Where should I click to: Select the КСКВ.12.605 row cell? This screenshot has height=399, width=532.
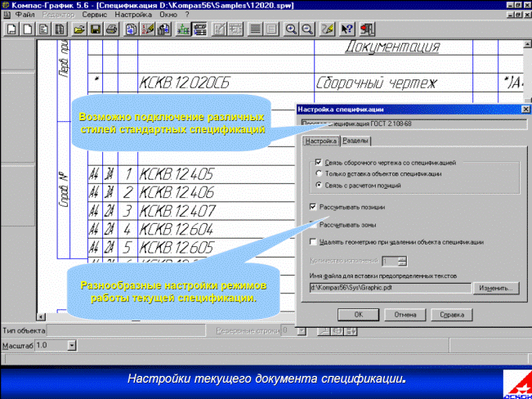tap(217, 248)
